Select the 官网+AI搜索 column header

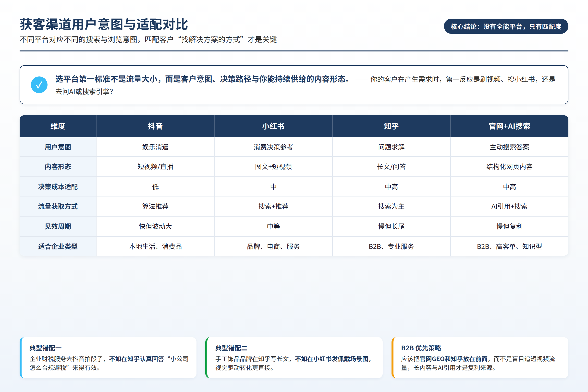point(509,126)
